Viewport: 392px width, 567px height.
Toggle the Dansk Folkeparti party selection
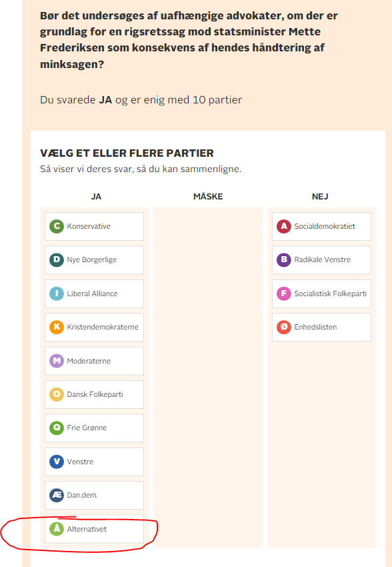[x=94, y=394]
